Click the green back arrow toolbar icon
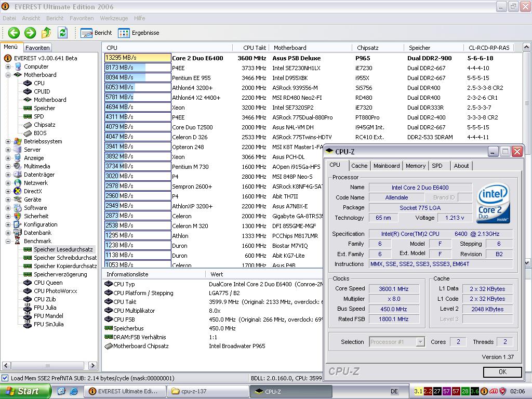 14,33
